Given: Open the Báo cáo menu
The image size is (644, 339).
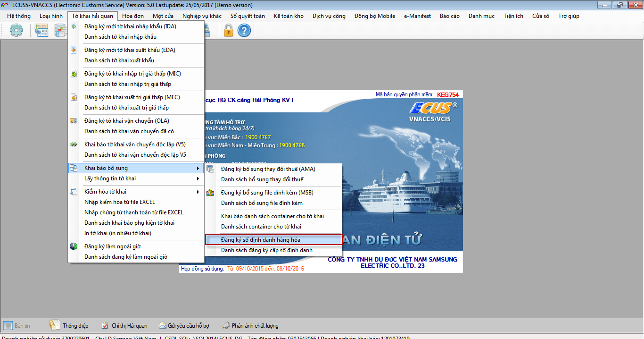Looking at the screenshot, I should tap(450, 16).
